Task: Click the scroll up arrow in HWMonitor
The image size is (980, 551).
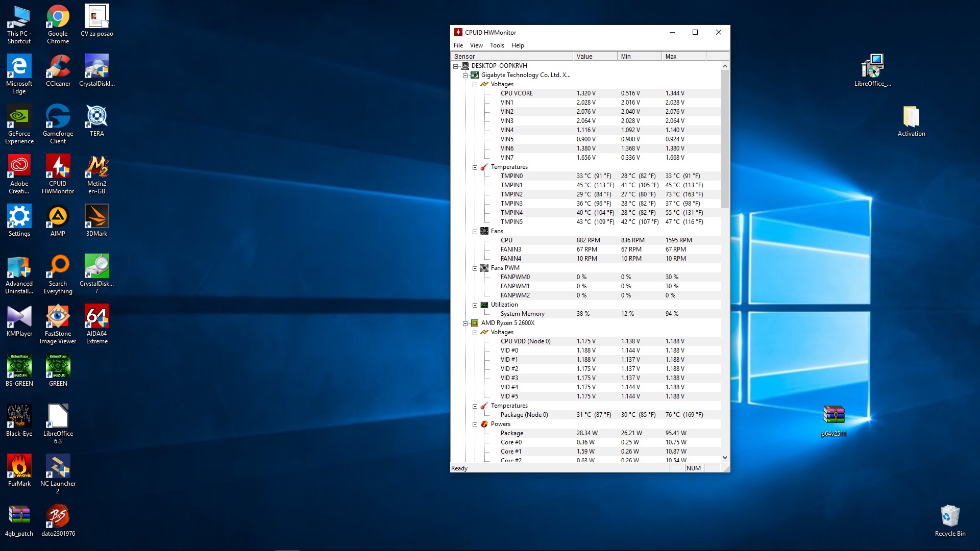Action: point(725,66)
